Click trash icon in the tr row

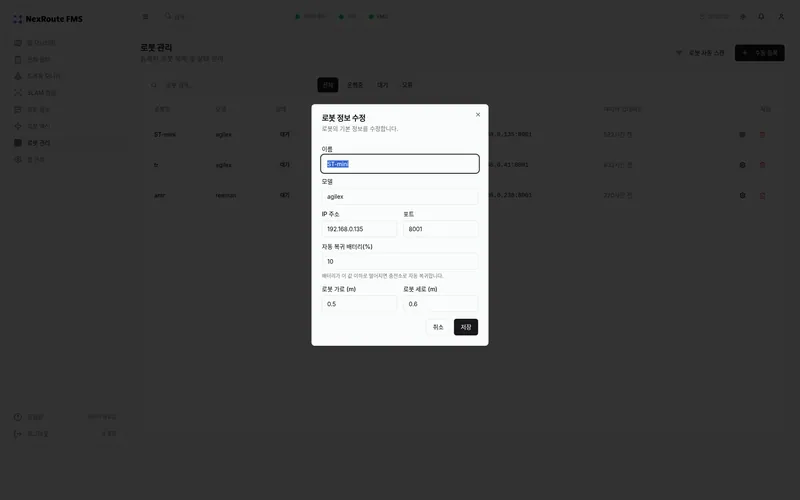point(762,165)
